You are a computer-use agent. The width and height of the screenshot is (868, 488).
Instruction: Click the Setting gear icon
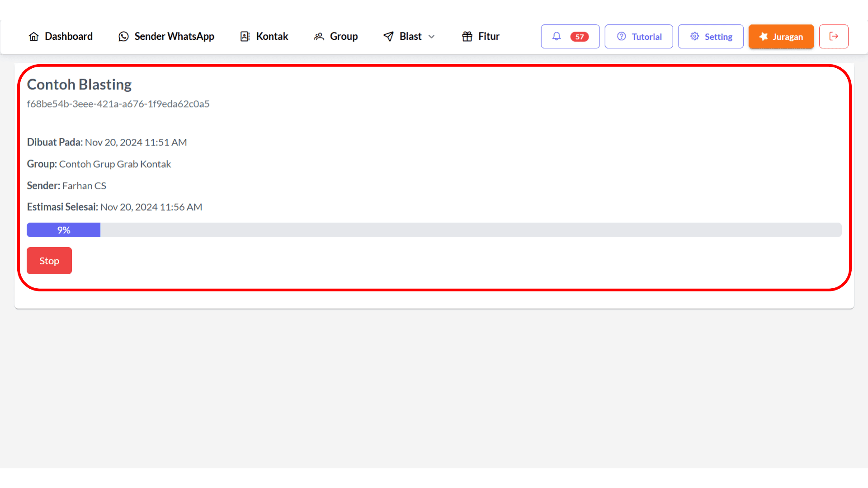pyautogui.click(x=694, y=36)
